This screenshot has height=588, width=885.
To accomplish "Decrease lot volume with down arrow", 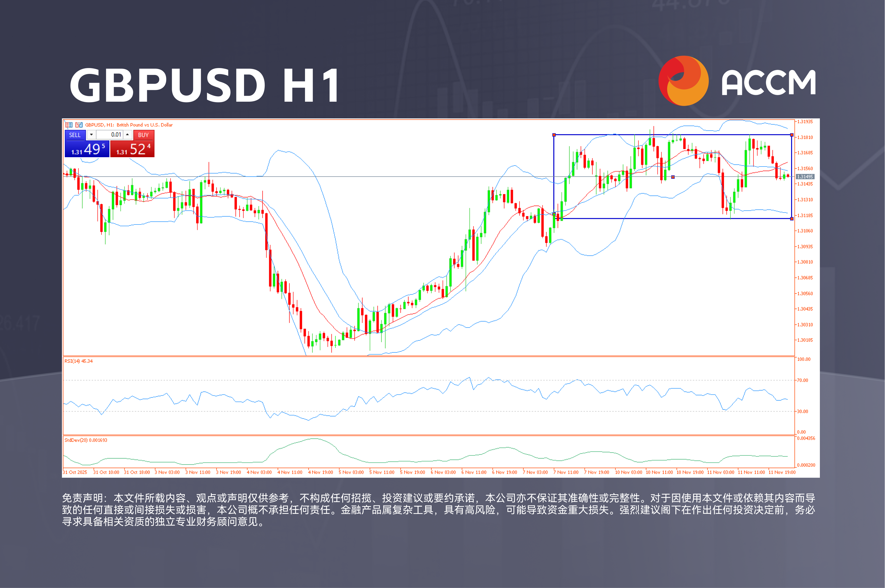I will pos(91,135).
